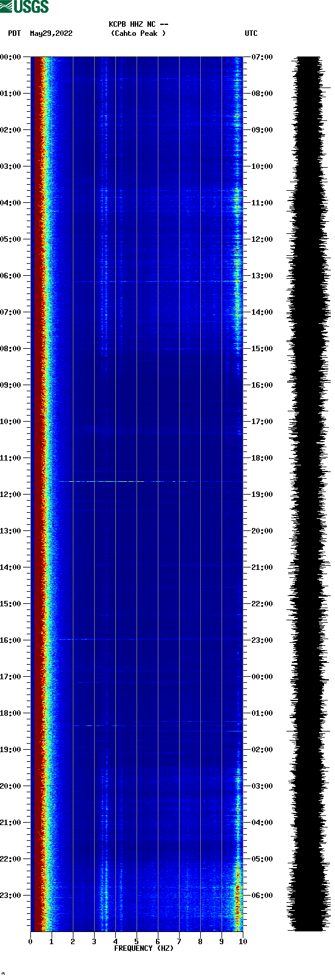The width and height of the screenshot is (335, 980).
Task: Click the 17:00 PDT time label
Action: click(x=10, y=677)
